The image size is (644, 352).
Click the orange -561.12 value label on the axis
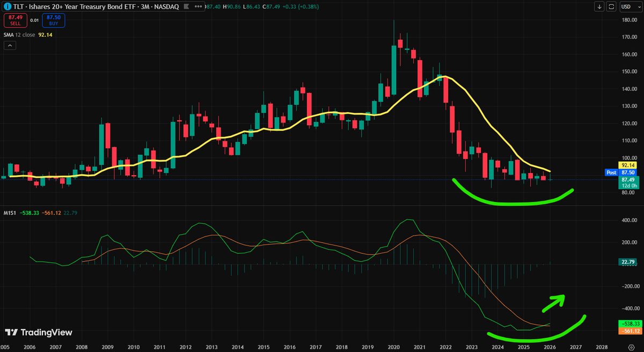pyautogui.click(x=630, y=331)
